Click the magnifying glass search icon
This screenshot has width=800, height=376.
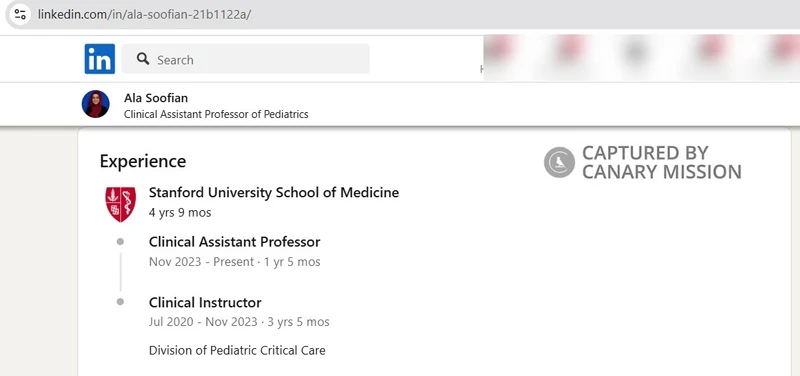[x=143, y=59]
